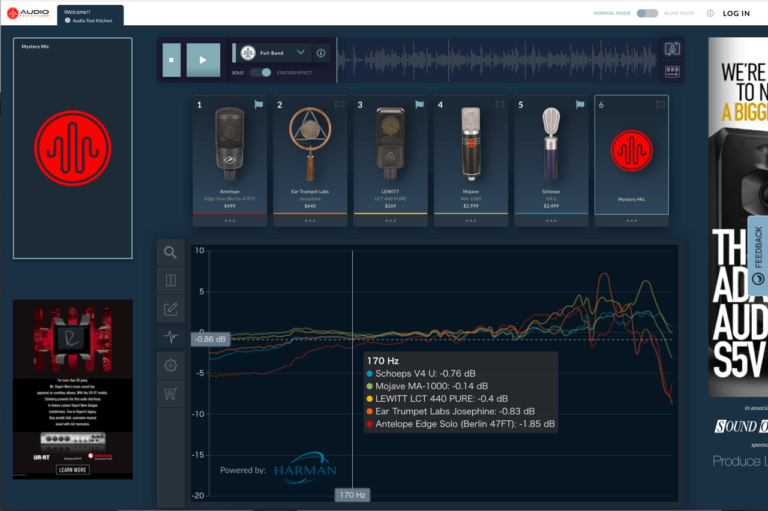Toggle Normal Mode / Blind Mode switch
The height and width of the screenshot is (511, 768).
[647, 13]
